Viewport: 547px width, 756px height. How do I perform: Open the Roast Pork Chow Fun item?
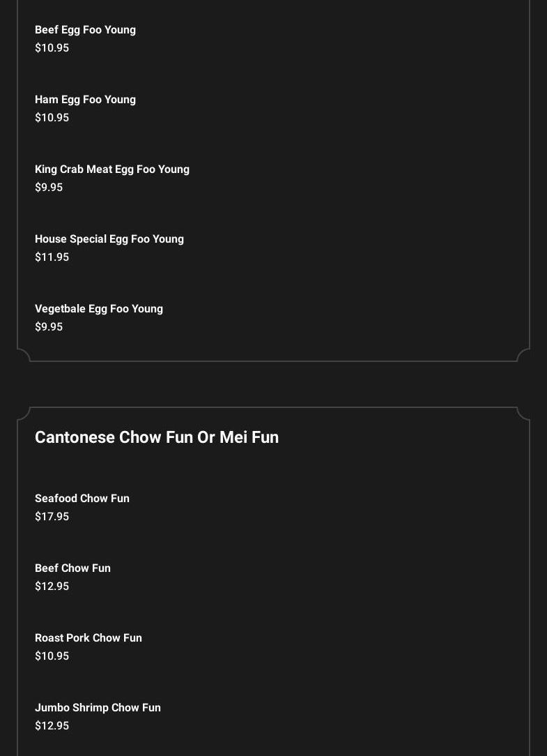[x=88, y=638]
